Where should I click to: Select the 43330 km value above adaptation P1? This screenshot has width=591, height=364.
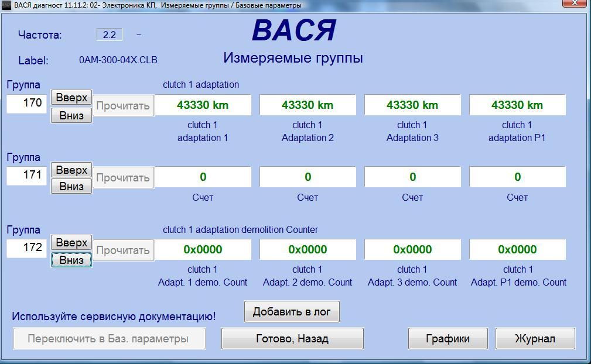tap(517, 105)
